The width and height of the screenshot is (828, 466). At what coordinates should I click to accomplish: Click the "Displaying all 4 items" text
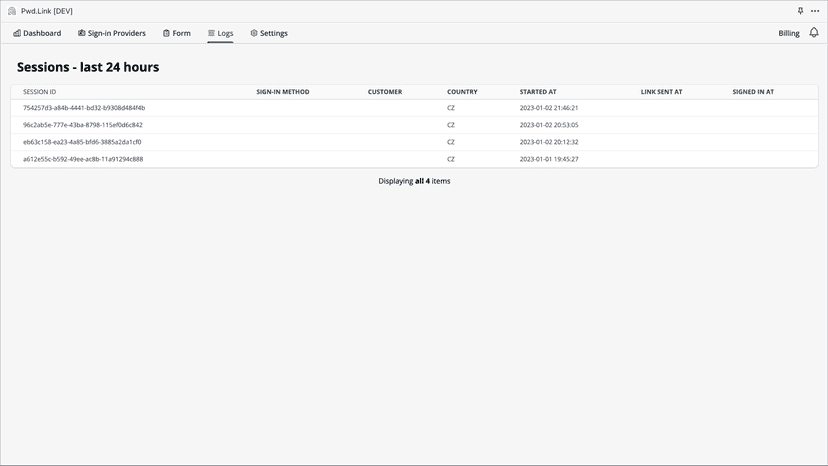(415, 181)
